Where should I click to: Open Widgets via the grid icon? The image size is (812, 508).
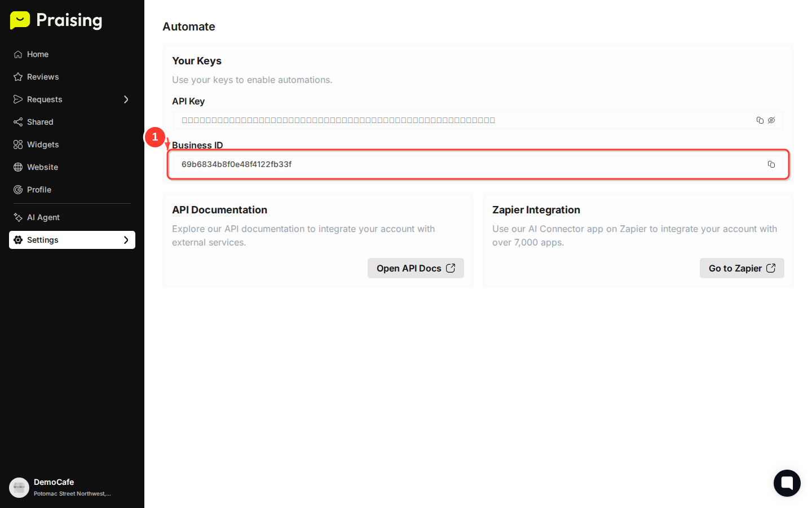pos(17,144)
